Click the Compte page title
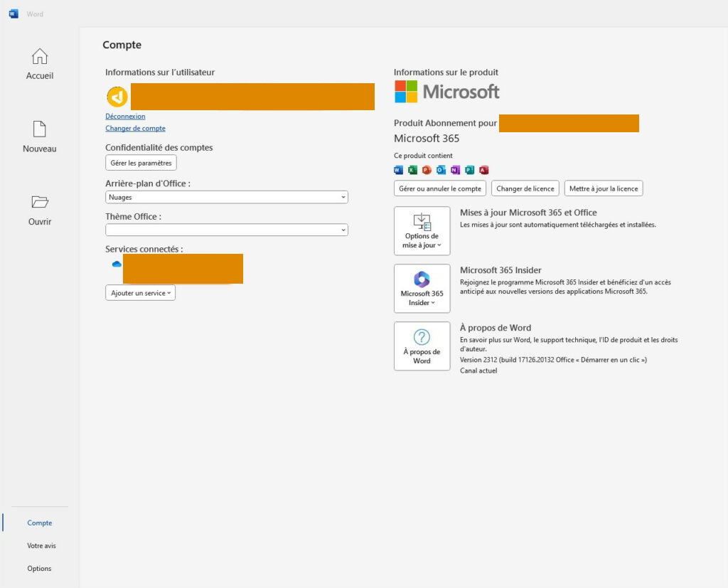The image size is (728, 588). coord(122,45)
